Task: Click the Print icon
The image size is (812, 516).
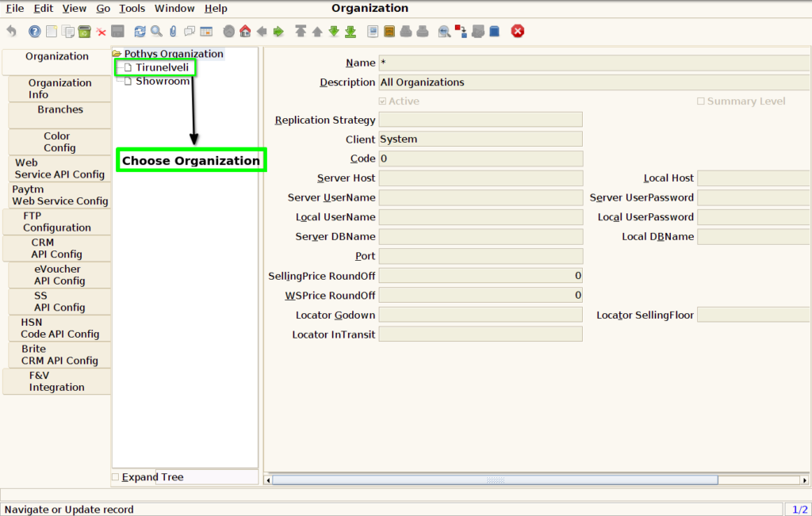Action: pos(423,32)
